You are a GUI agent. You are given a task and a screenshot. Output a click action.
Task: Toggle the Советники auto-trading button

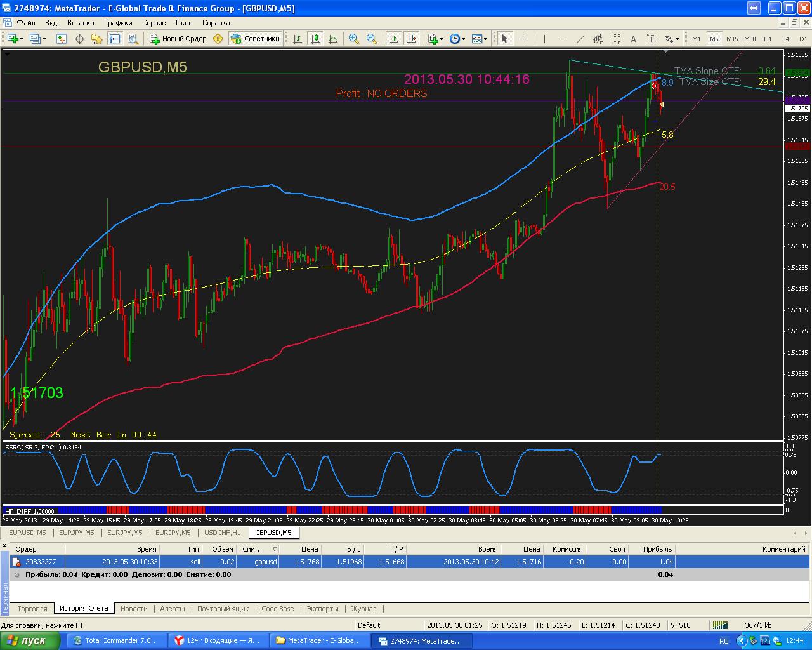coord(255,39)
